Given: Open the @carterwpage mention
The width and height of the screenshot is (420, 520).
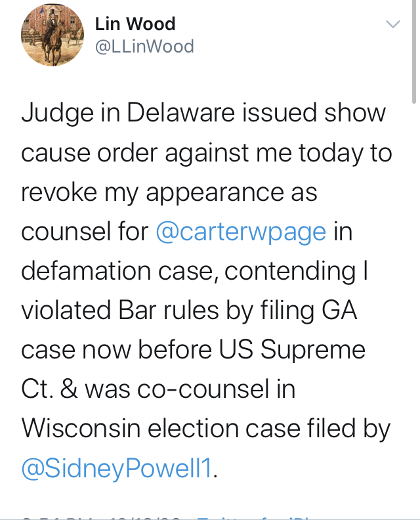Looking at the screenshot, I should [x=241, y=232].
